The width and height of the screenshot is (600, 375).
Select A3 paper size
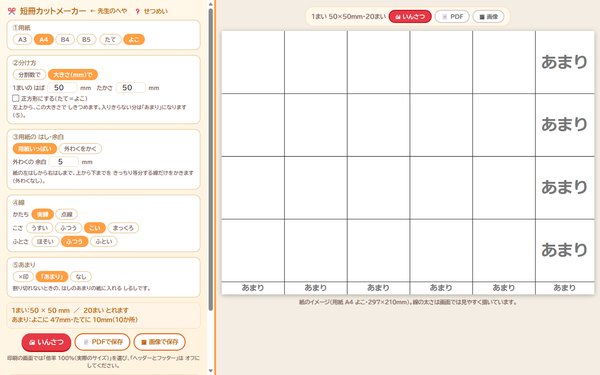[x=22, y=39]
